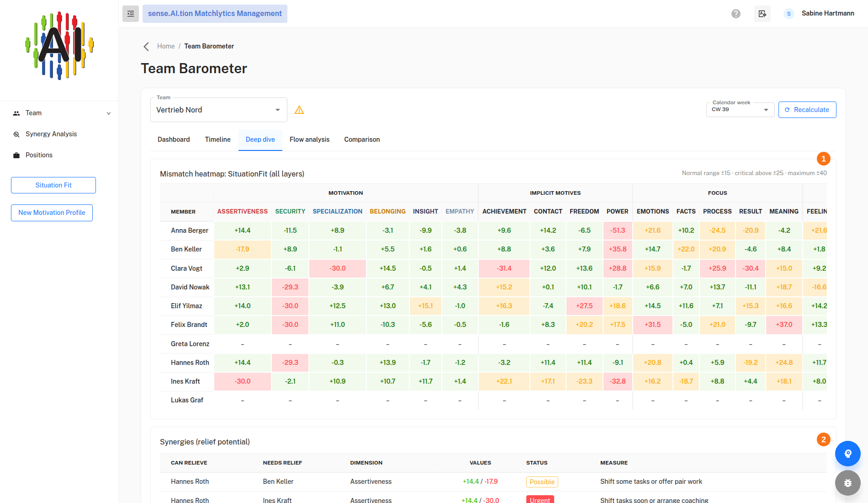Viewport: 868px width, 503px height.
Task: Select Elif Yilmaz's FREEDOM cell +27.5
Action: click(584, 306)
